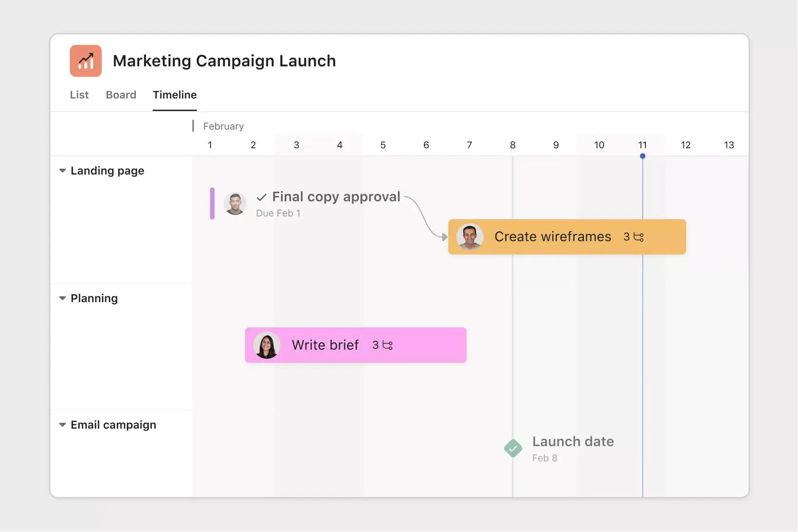Click the assignee avatar for Final copy approval
798x532 pixels.
(x=235, y=204)
